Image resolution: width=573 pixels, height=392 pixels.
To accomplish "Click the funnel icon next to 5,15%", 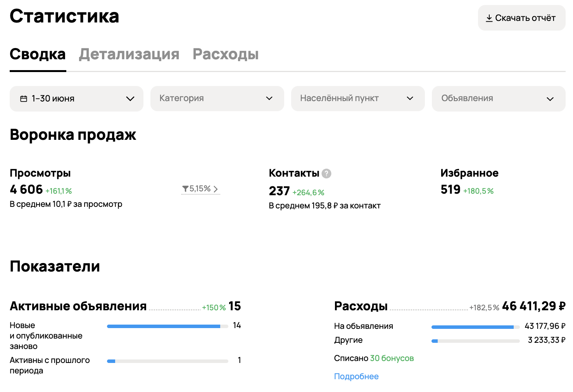I will coord(185,189).
